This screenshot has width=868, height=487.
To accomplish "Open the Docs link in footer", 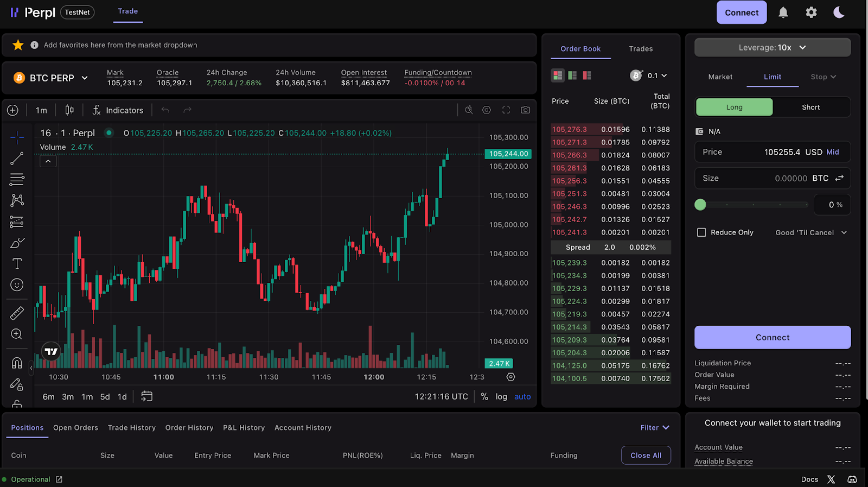I will [809, 479].
